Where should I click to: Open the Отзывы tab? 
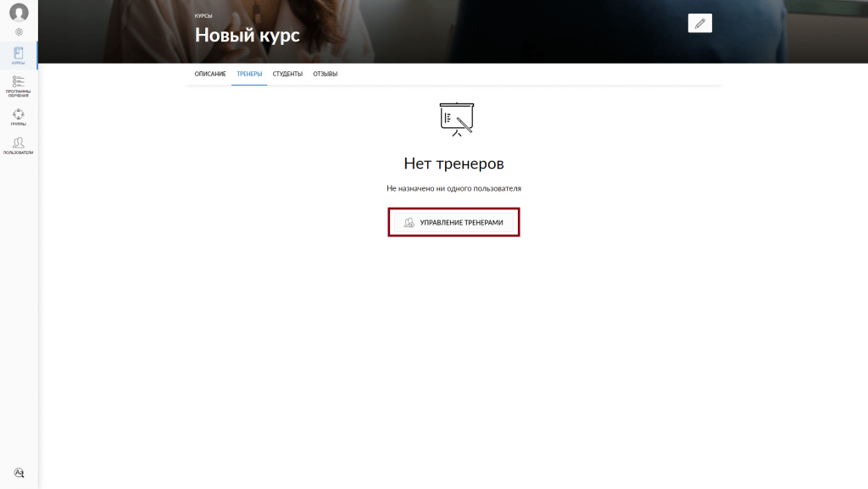coord(325,74)
